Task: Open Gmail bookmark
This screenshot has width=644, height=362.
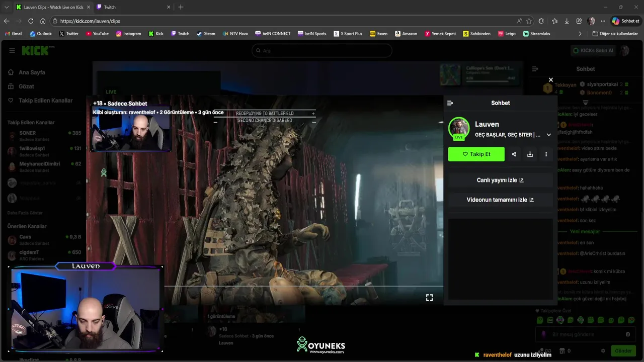Action: (x=13, y=34)
